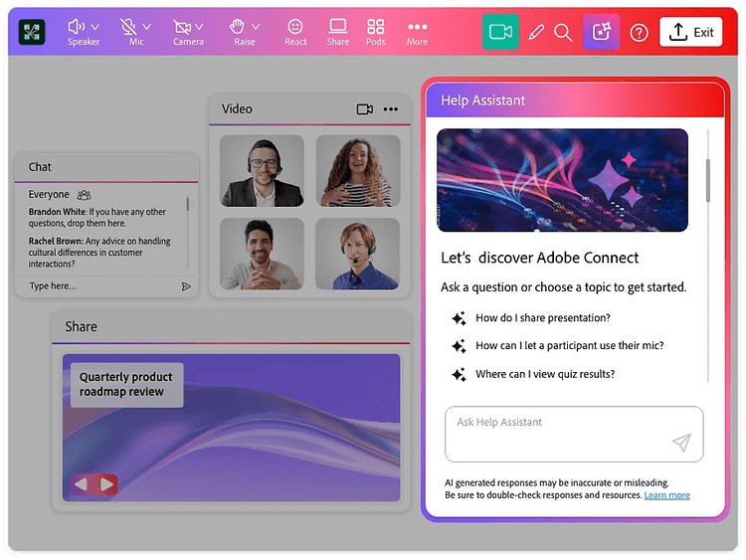The height and width of the screenshot is (560, 746).
Task: Click the Help Assistant panel scrollbar
Action: click(708, 181)
